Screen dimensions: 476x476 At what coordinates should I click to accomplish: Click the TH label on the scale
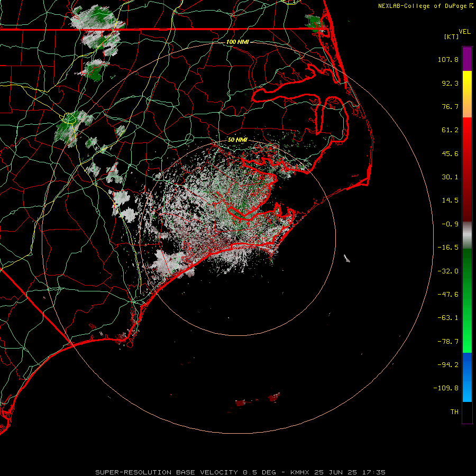(454, 412)
